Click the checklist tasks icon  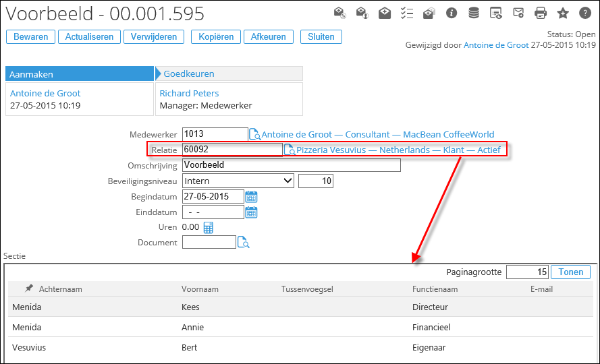tap(407, 13)
